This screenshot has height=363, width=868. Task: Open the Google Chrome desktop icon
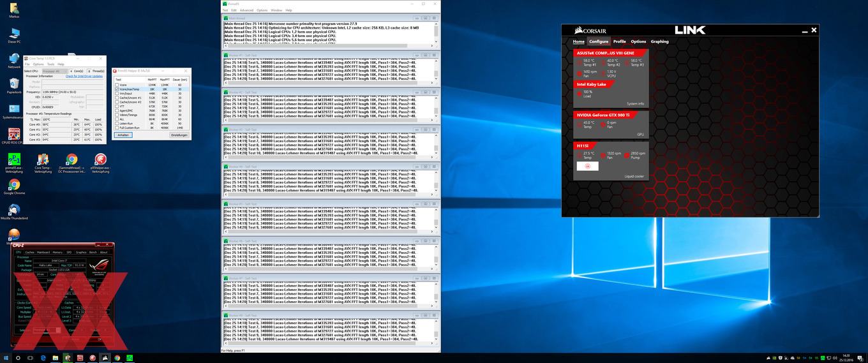click(x=14, y=188)
